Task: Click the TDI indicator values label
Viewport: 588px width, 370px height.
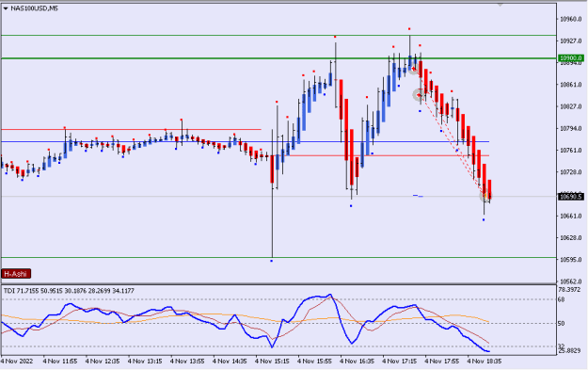Action: (69, 291)
